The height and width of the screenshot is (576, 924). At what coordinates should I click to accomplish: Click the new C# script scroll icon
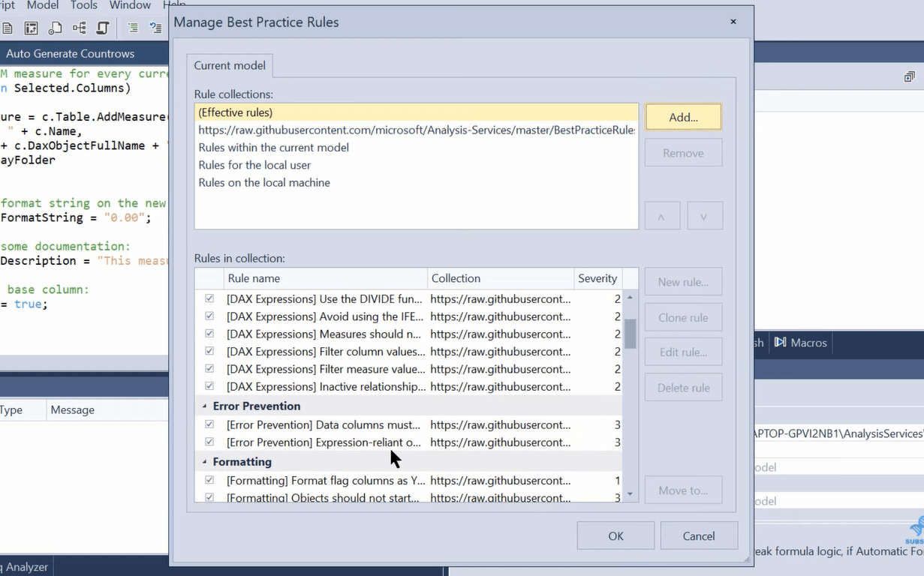coord(103,28)
